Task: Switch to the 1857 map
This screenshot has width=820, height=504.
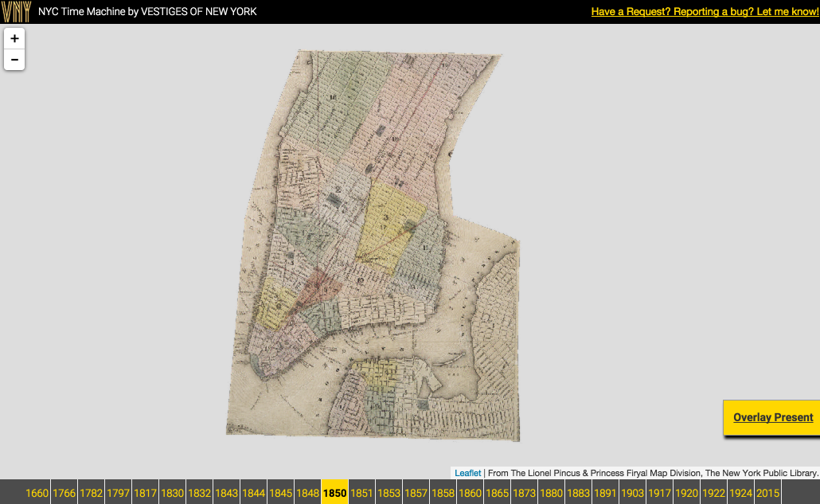Action: click(x=416, y=493)
